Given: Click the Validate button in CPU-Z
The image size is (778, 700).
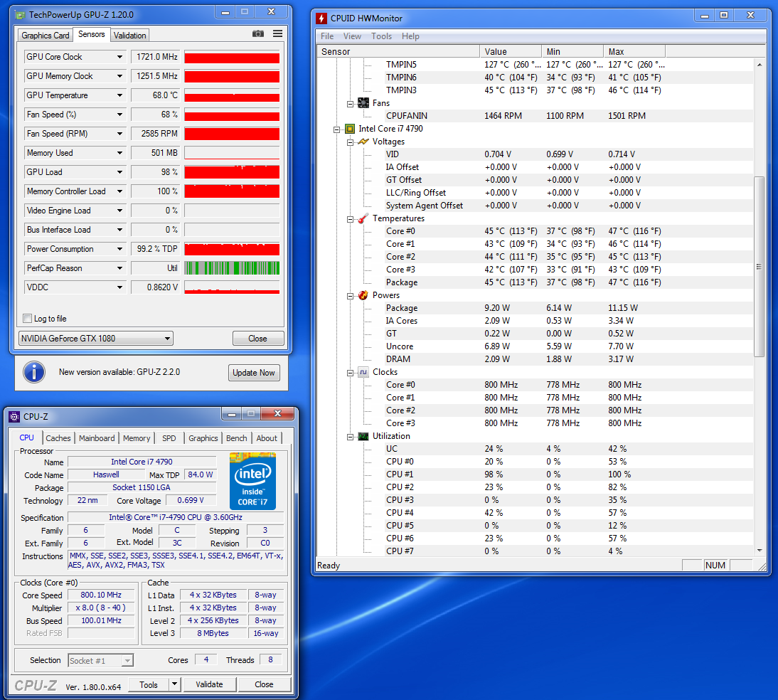Looking at the screenshot, I should pyautogui.click(x=209, y=684).
